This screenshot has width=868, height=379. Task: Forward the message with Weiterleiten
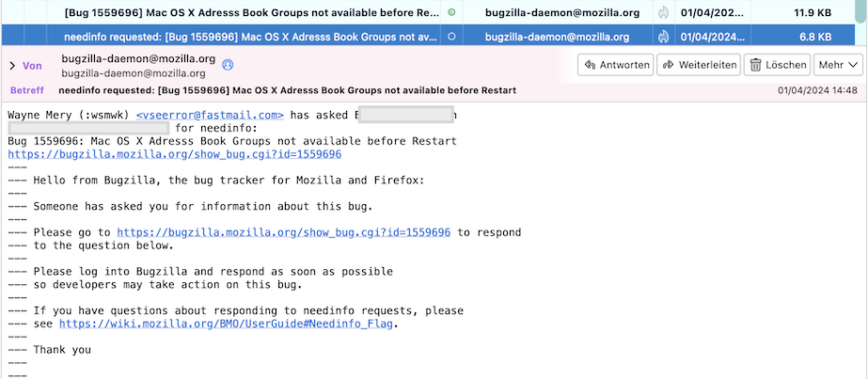(697, 65)
